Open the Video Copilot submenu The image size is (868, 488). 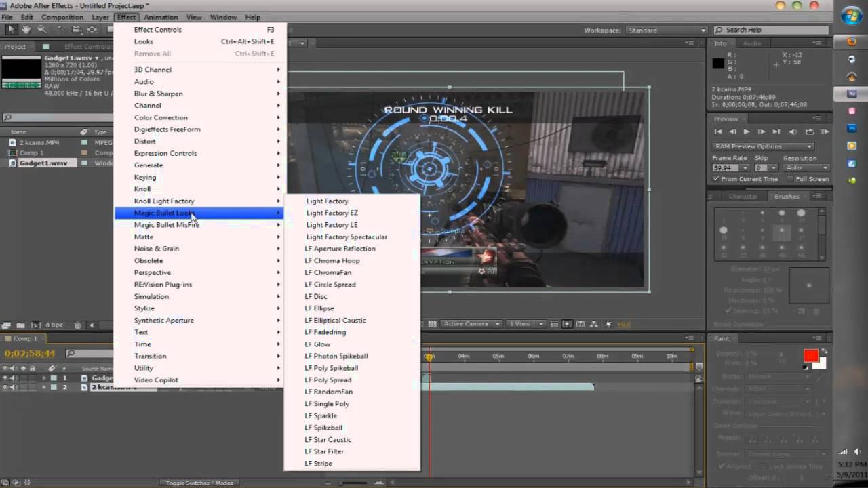[x=201, y=380]
